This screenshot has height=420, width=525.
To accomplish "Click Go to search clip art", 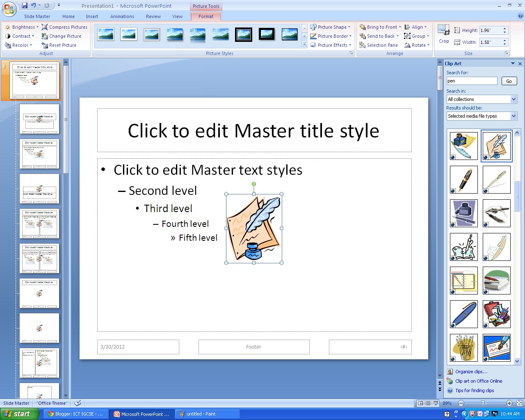I will [x=509, y=81].
